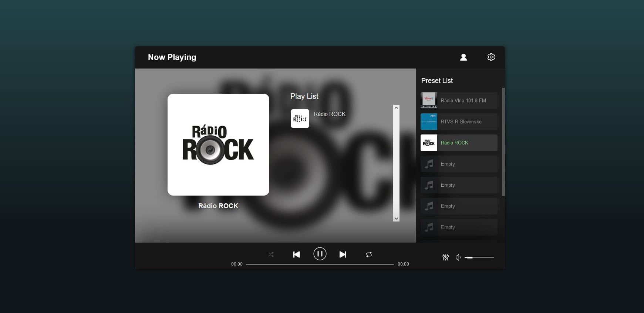Pause the current playback
Image resolution: width=644 pixels, height=313 pixels.
320,254
